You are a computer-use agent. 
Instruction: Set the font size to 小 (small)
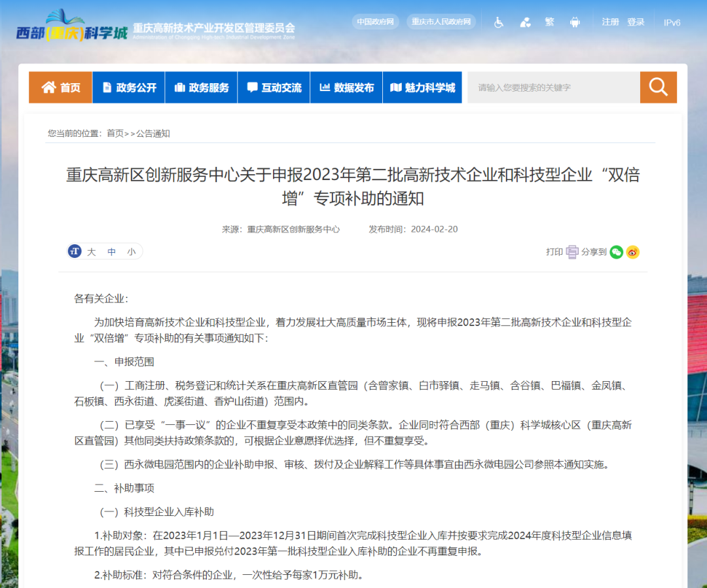132,251
